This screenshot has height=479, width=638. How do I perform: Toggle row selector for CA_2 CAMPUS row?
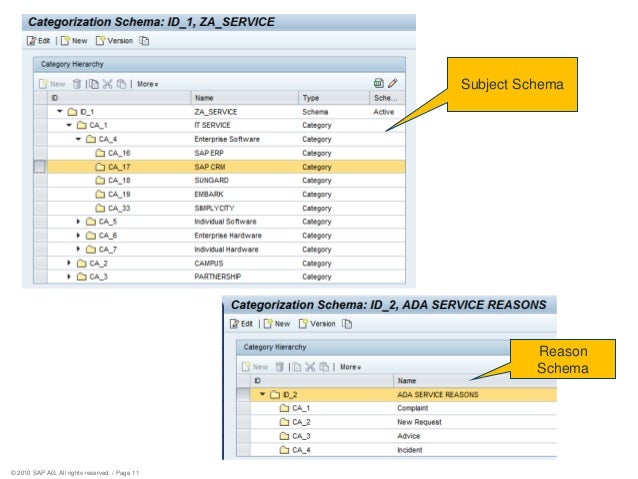coord(40,263)
